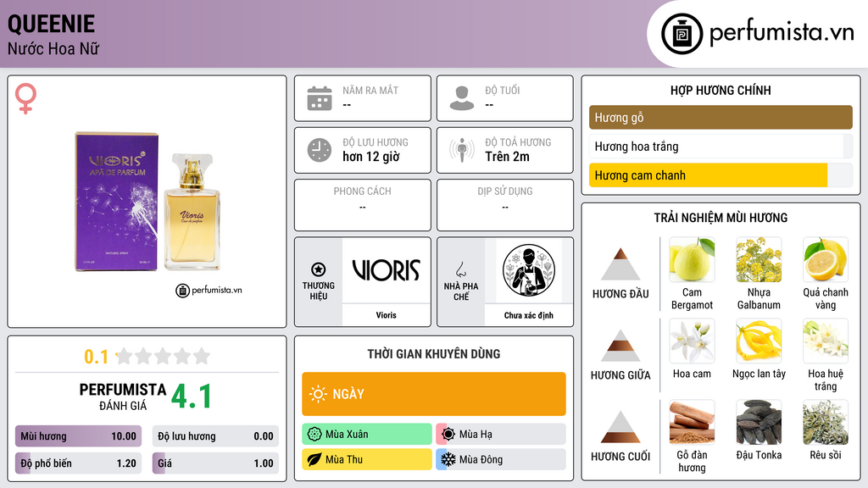The width and height of the screenshot is (868, 488).
Task: Click the five-star rating row
Action: 164,356
